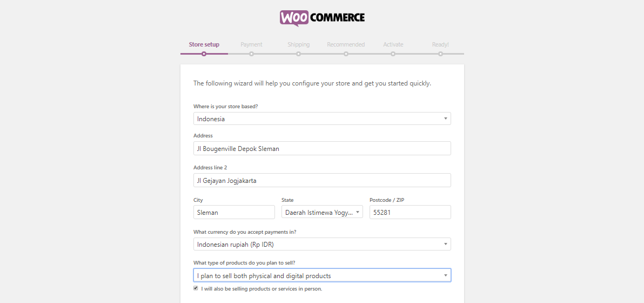Toggle selling products in person checkbox

196,289
